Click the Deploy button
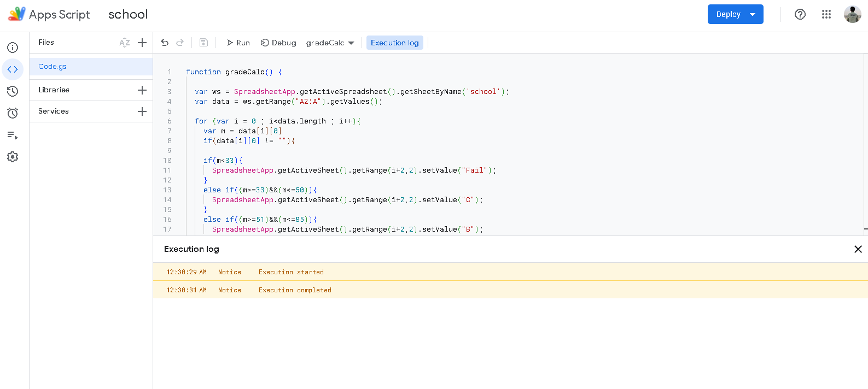Viewport: 868px width, 389px height. (729, 14)
